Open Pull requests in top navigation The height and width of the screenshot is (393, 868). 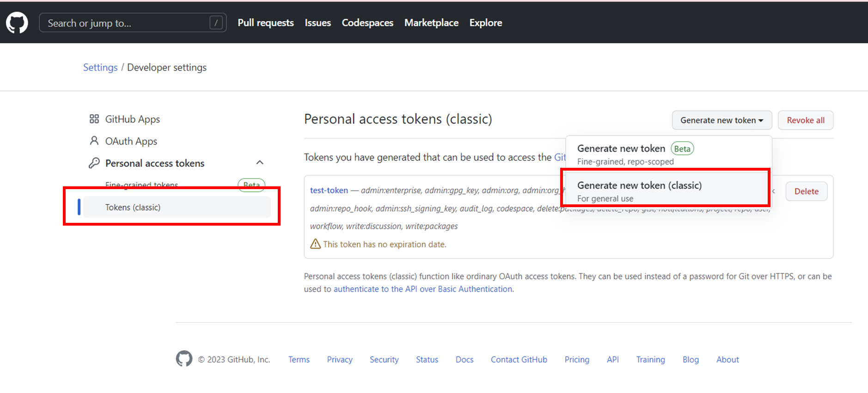tap(266, 23)
